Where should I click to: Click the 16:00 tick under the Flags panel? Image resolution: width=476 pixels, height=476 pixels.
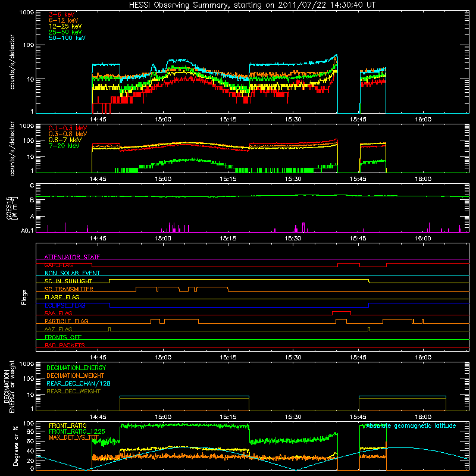[x=423, y=358]
